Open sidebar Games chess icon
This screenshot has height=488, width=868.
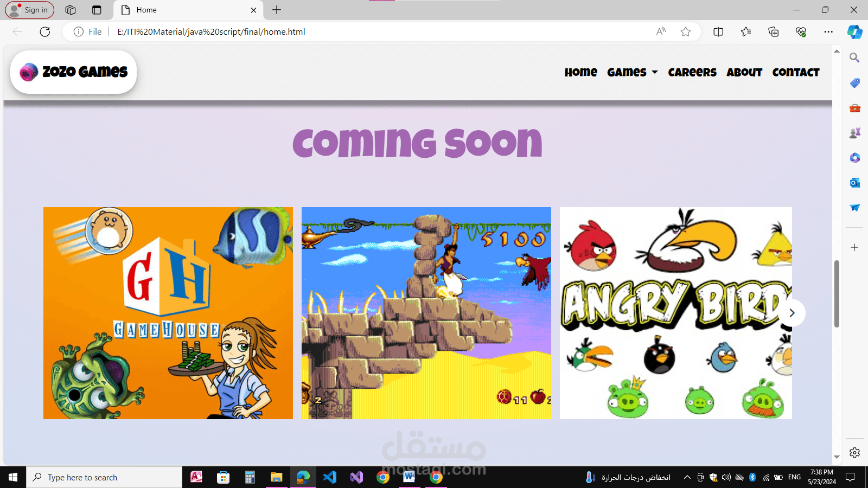[x=854, y=133]
